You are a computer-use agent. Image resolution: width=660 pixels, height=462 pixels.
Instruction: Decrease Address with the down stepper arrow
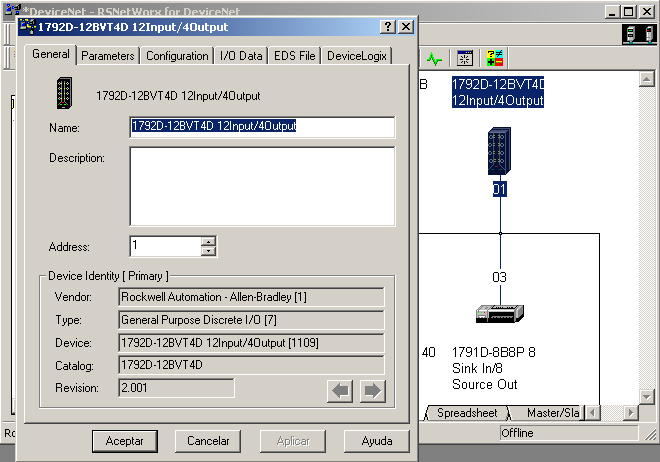click(x=209, y=251)
